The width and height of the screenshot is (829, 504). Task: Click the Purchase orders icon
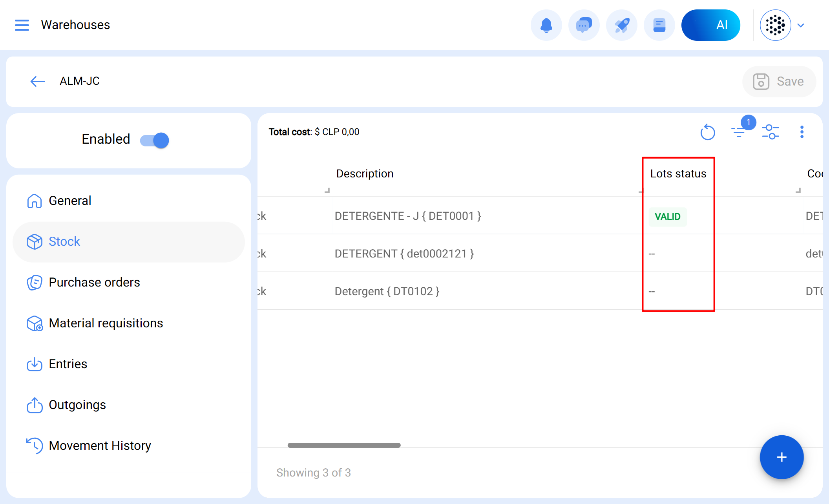(x=35, y=282)
